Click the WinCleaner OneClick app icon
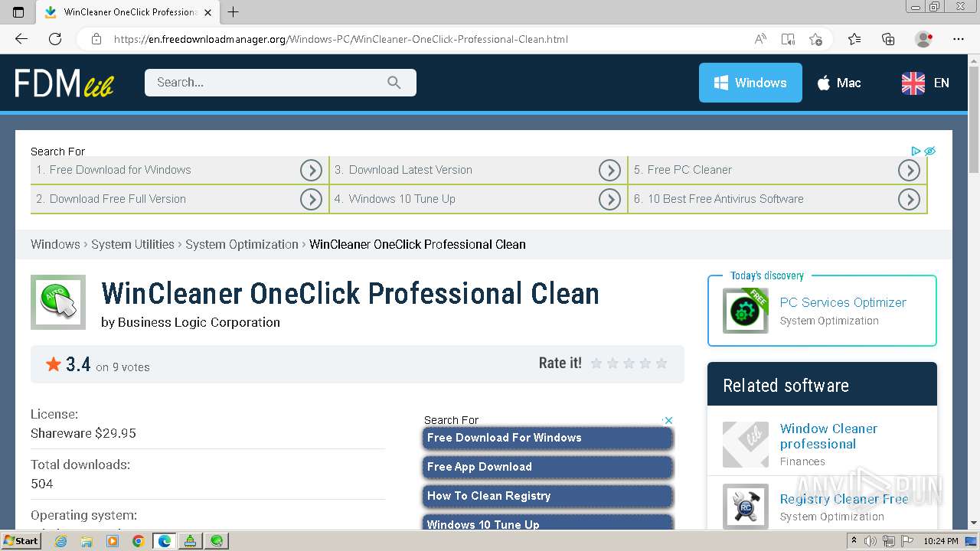 coord(58,302)
